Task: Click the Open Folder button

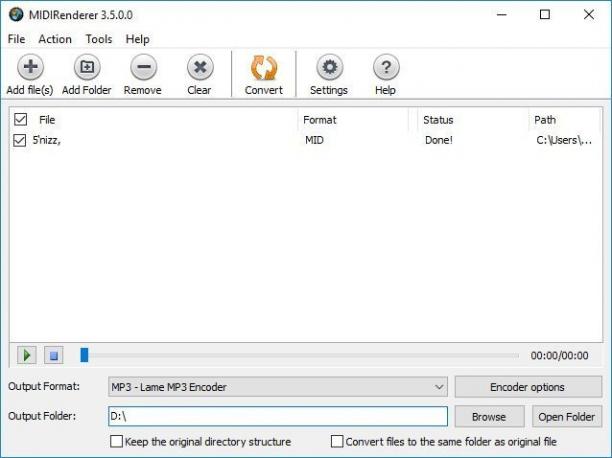Action: [567, 417]
